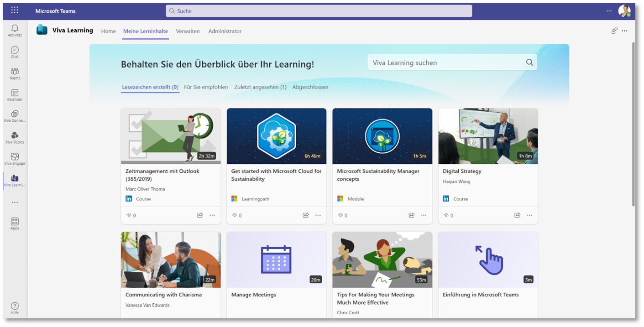Click the 6h 46m duration badge
The height and width of the screenshot is (327, 644).
pos(313,156)
